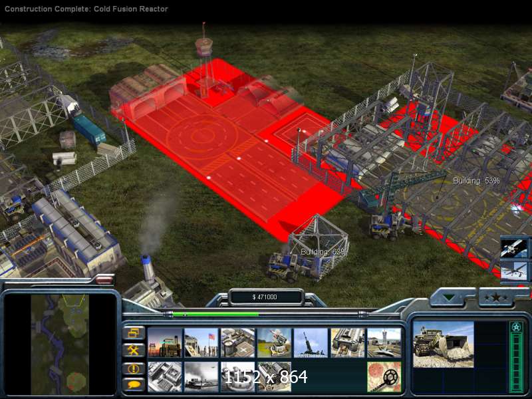
Task: Click the greyed Strategy Center build icon
Action: tap(238, 376)
